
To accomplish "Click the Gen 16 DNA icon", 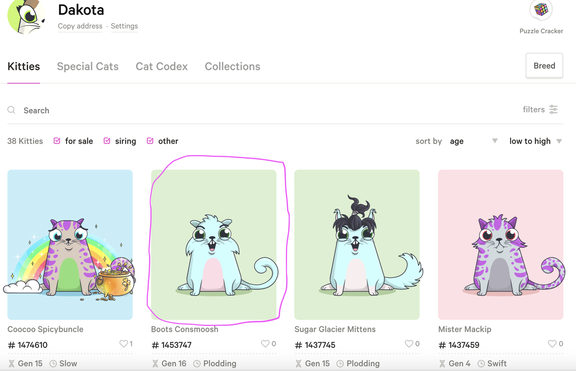I will pyautogui.click(x=155, y=364).
